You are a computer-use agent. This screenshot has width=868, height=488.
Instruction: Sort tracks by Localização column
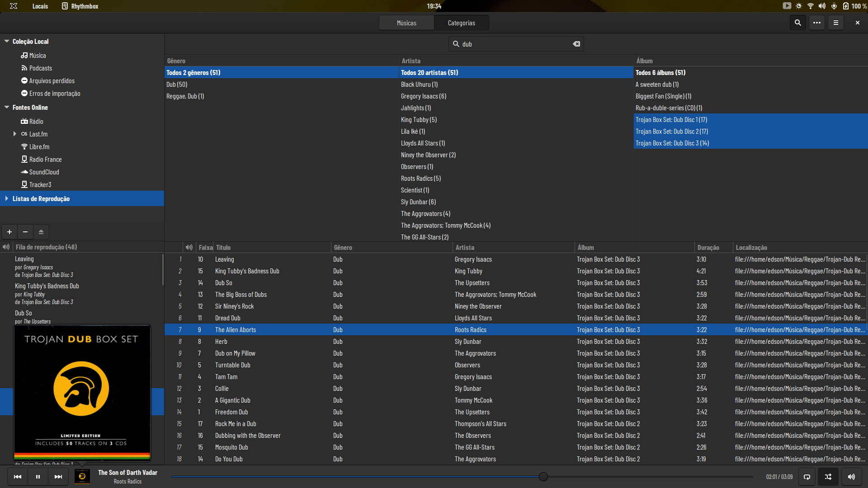(800, 248)
